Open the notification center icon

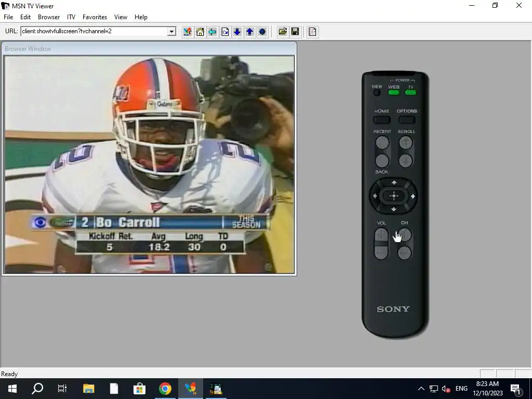pos(515,389)
